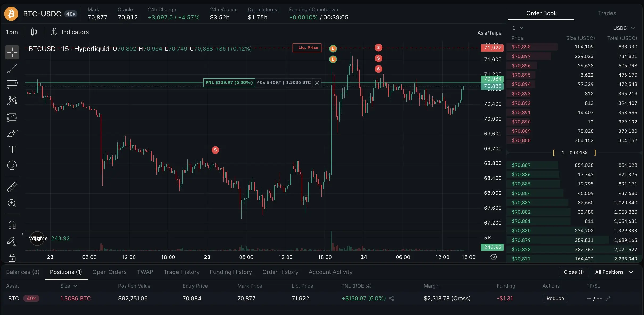This screenshot has height=315, width=644.
Task: Close the 40x SHORT position line
Action: 317,83
